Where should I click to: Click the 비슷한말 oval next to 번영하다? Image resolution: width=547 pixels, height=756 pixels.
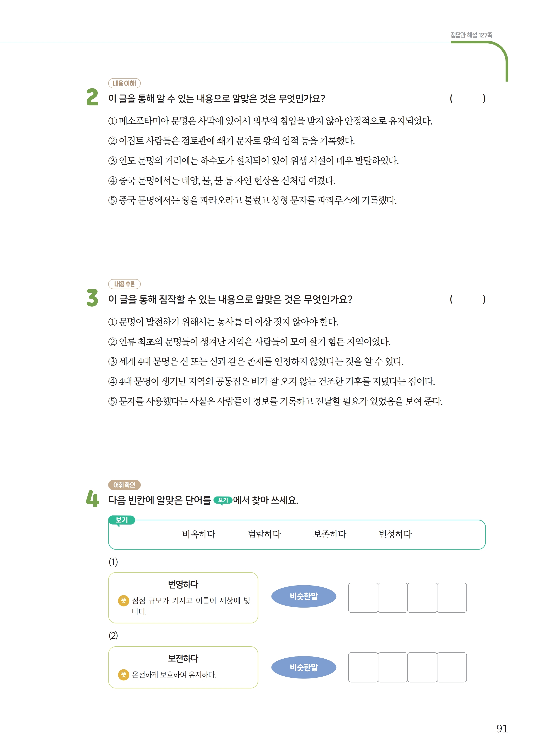[304, 596]
